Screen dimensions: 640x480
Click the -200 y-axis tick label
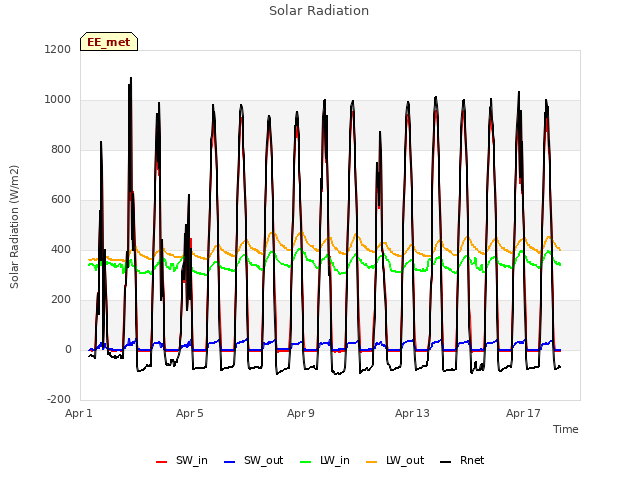pos(59,400)
